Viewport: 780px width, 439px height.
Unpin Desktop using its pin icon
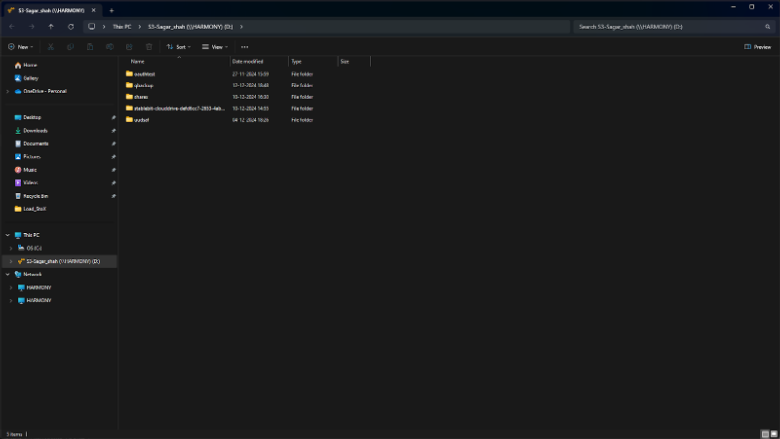coord(113,118)
